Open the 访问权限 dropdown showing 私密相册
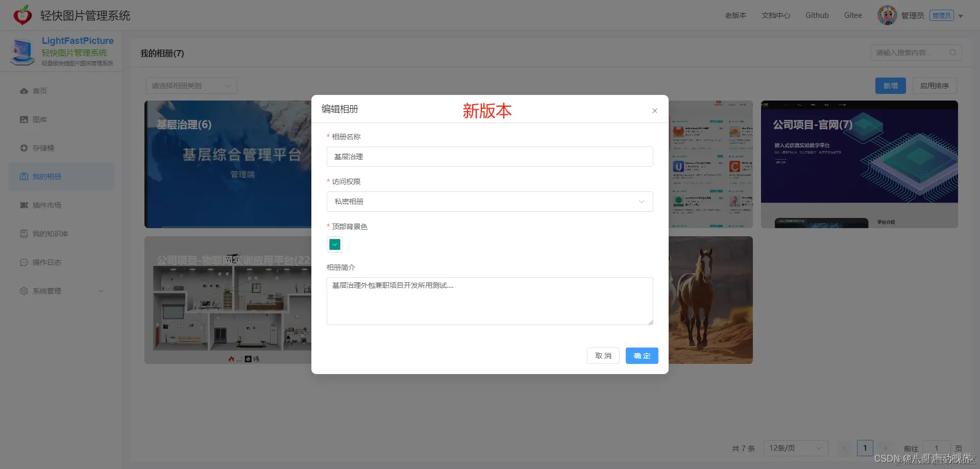The width and height of the screenshot is (980, 469). 489,202
